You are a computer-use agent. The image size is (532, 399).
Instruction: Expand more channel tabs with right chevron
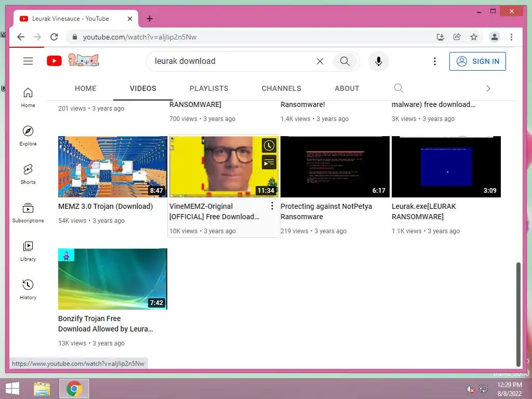tap(488, 88)
